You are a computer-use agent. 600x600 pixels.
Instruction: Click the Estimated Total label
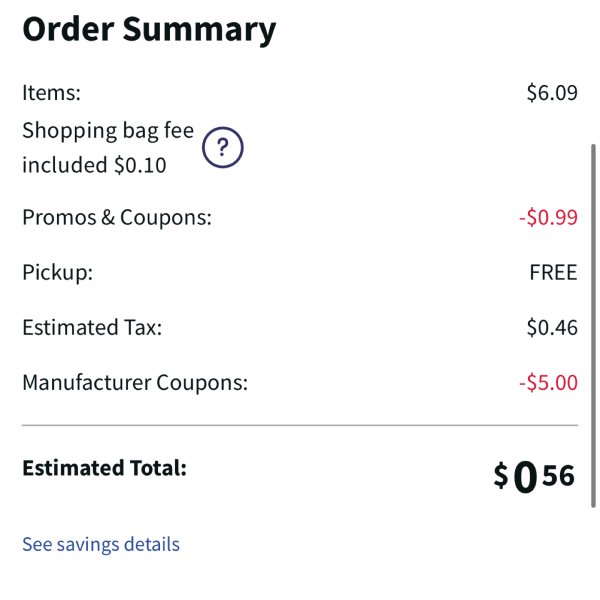[104, 468]
